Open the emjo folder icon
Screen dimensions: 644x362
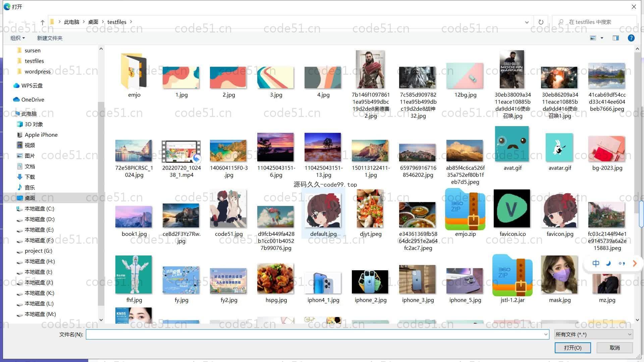click(x=134, y=71)
